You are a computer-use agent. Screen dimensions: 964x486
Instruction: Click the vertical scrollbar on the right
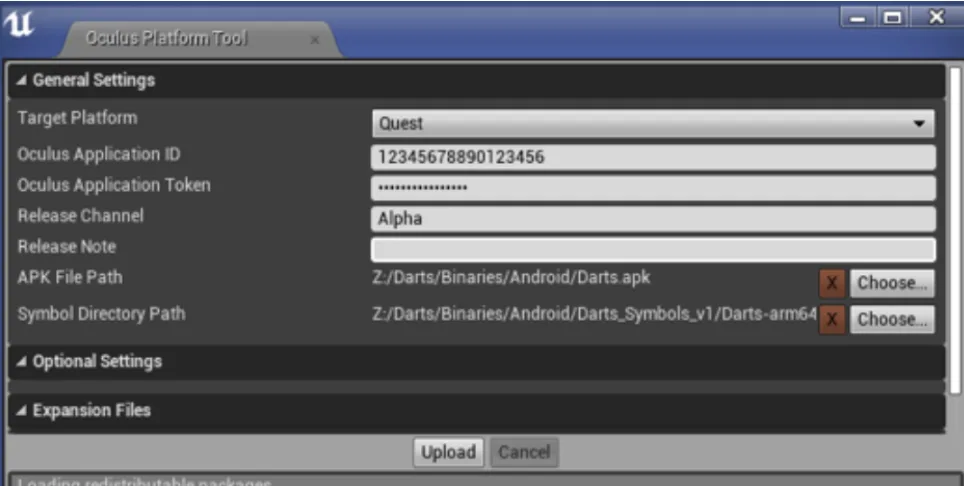tap(955, 230)
